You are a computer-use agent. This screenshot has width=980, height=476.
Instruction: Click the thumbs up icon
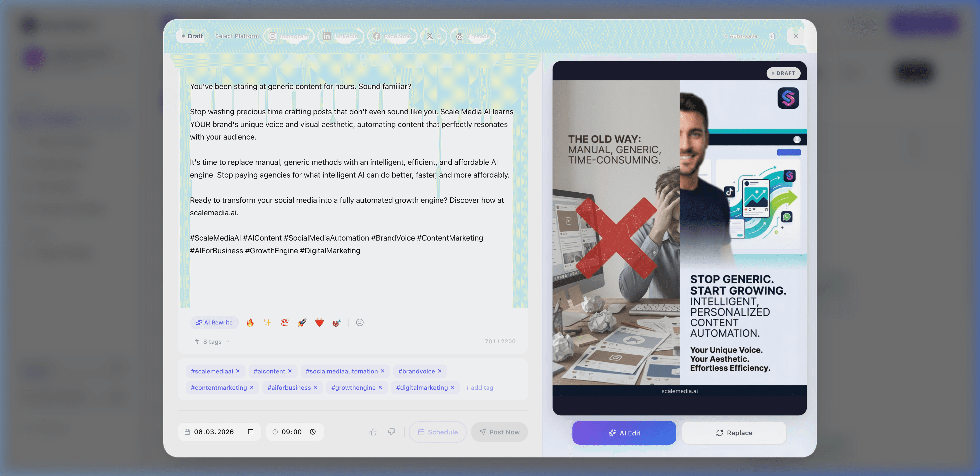[x=373, y=432]
